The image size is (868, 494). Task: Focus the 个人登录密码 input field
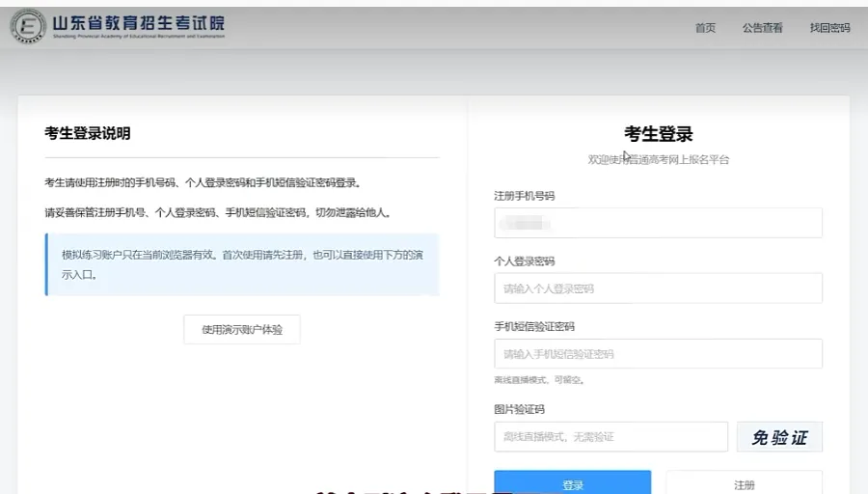click(x=658, y=288)
